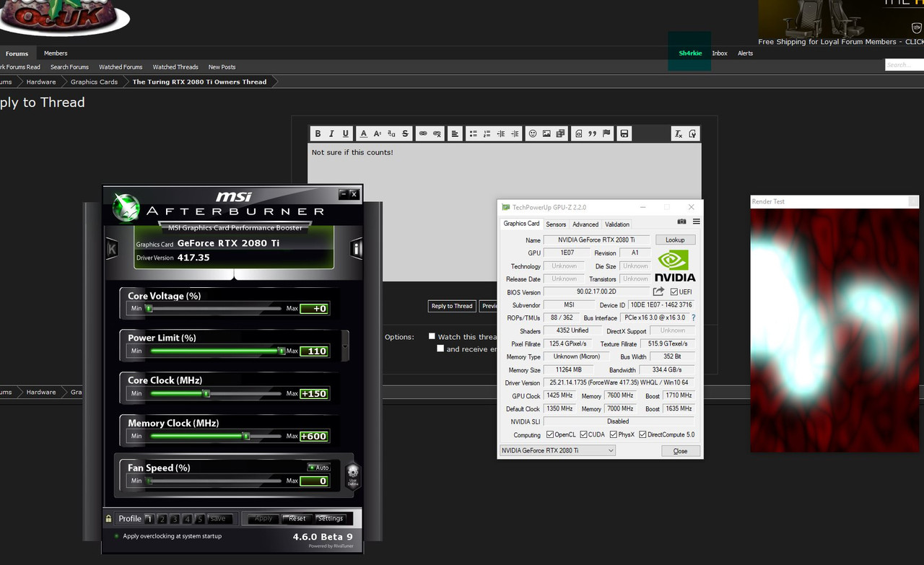Open the font size option

point(378,133)
